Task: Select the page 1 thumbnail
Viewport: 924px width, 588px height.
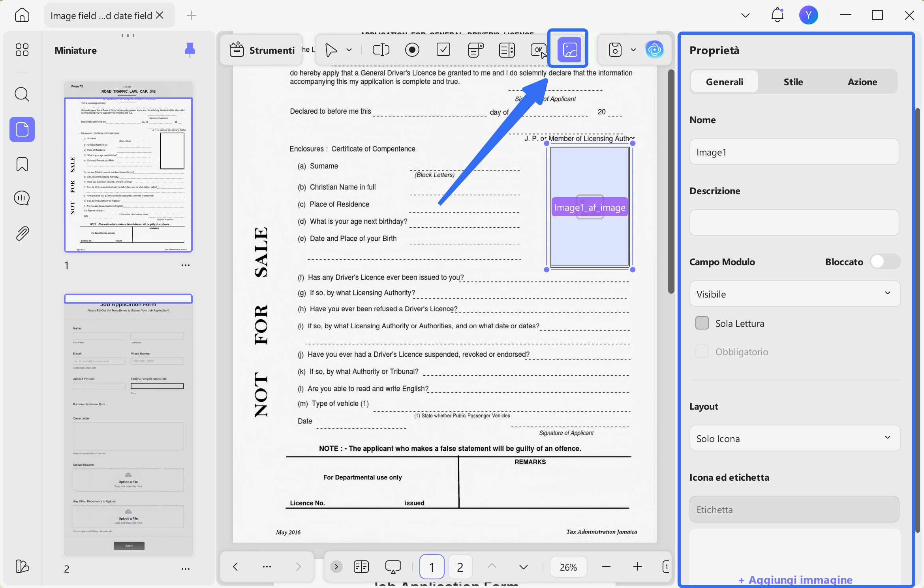Action: click(128, 167)
